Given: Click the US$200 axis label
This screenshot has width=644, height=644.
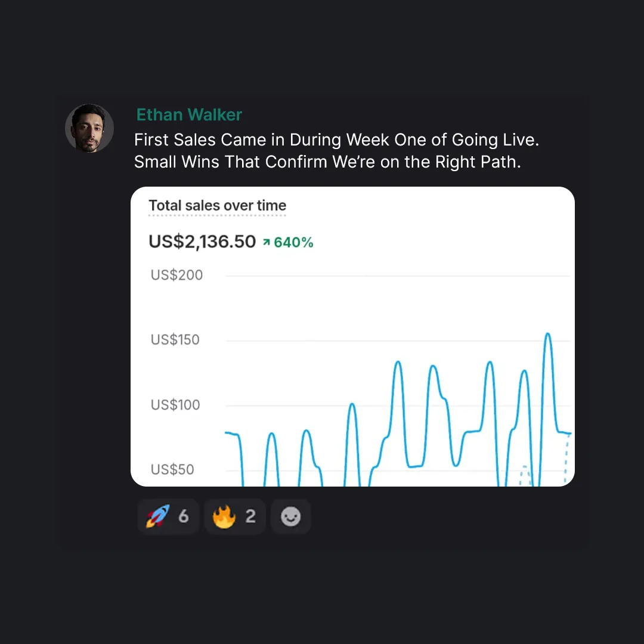Looking at the screenshot, I should [x=177, y=275].
